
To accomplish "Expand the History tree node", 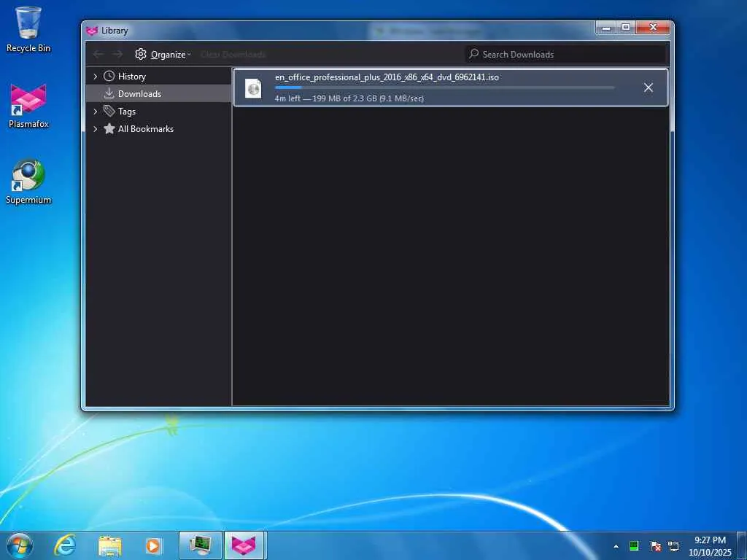I will [96, 76].
